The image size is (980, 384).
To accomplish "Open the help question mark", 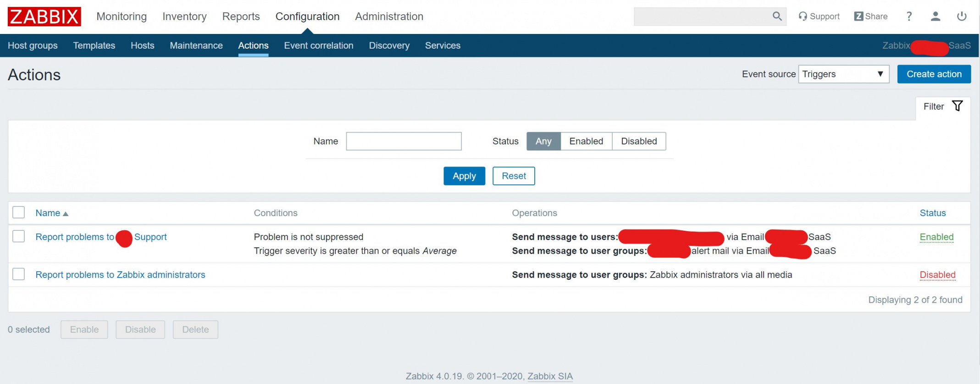I will pos(909,17).
